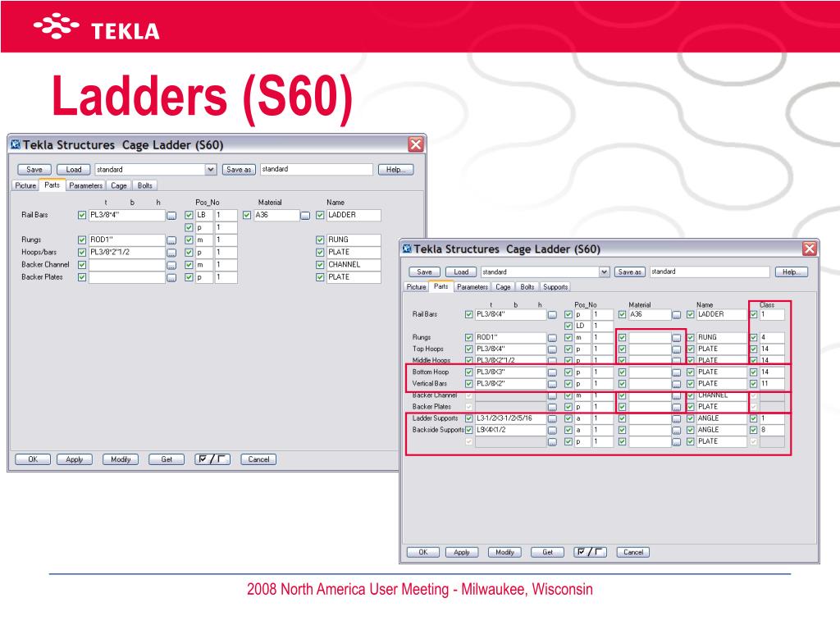Expand standard settings dropdown in right dialog
Viewport: 840px width, 630px height.
[604, 272]
